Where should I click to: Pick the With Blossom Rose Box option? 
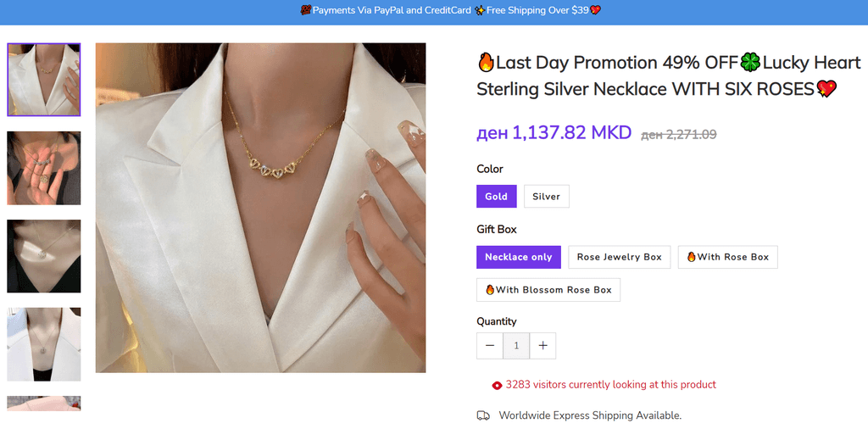548,290
